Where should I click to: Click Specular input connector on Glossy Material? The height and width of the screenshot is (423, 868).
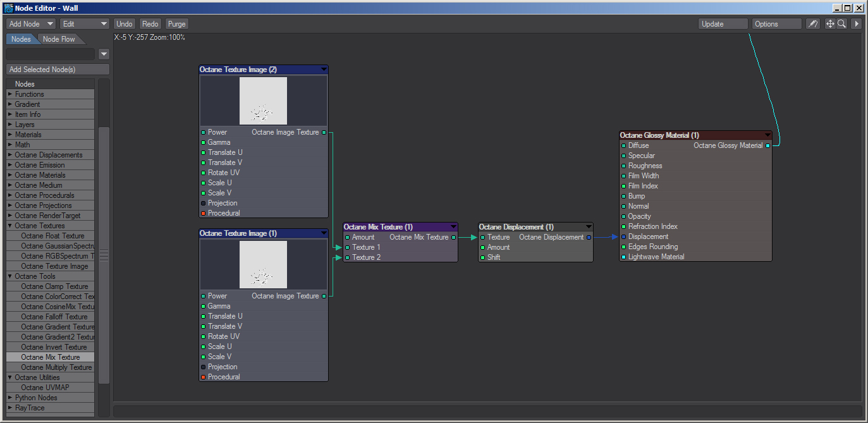coord(623,156)
